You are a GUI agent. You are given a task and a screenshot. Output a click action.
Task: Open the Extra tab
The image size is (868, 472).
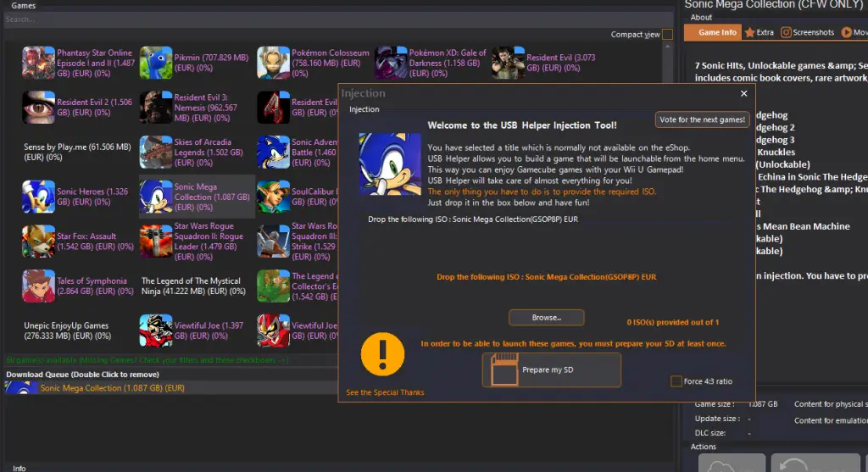pos(759,33)
